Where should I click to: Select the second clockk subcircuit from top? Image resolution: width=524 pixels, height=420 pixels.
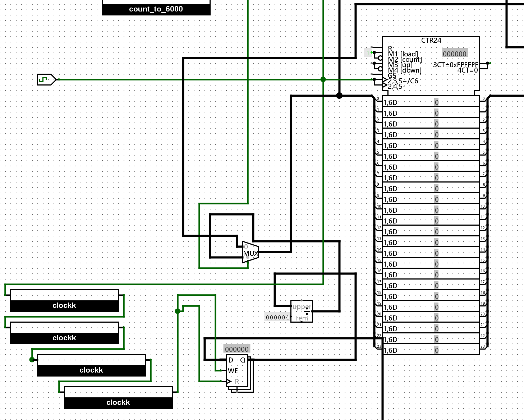64,333
